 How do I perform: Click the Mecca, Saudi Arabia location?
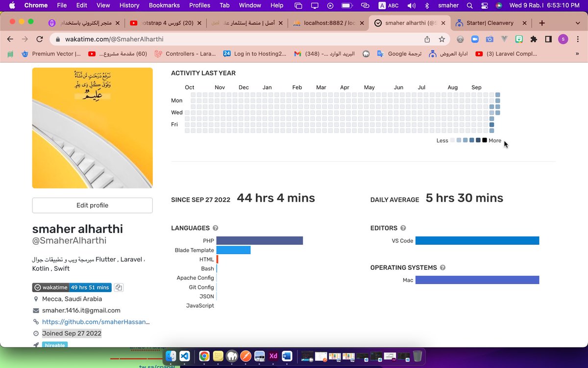(x=72, y=299)
